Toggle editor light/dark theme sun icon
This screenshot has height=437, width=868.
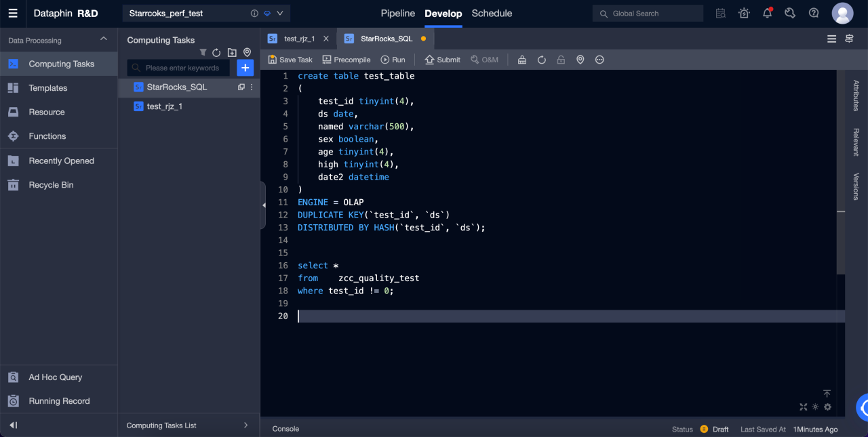point(816,407)
